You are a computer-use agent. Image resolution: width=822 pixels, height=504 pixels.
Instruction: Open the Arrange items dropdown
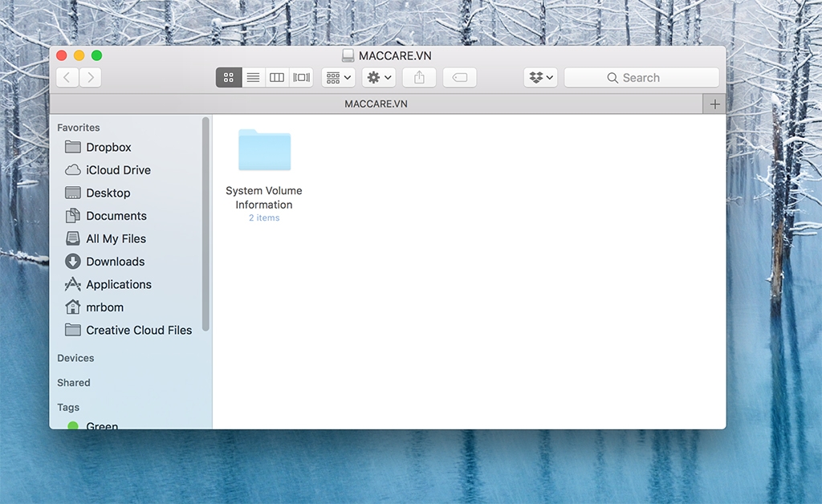click(338, 78)
